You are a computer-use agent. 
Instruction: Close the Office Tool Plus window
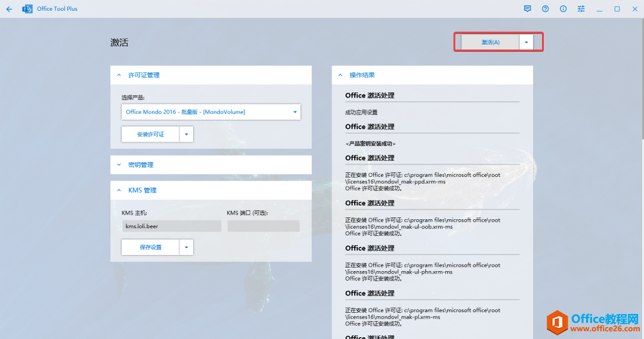pyautogui.click(x=635, y=8)
